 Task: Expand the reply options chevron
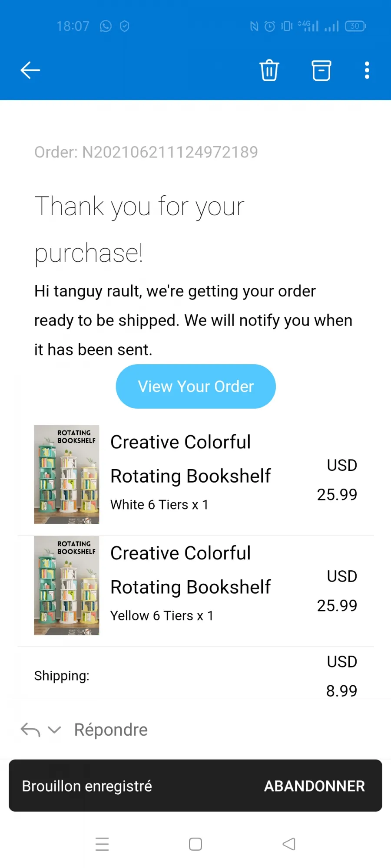click(x=54, y=730)
